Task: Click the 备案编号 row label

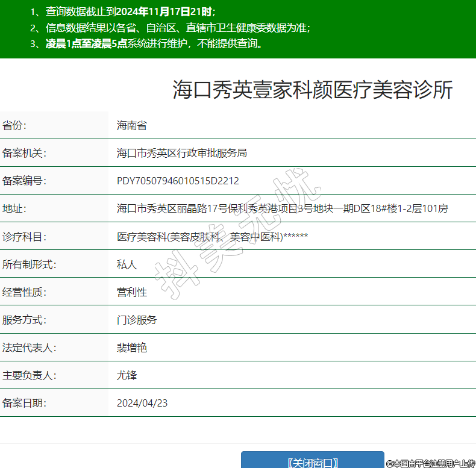Action: tap(24, 181)
